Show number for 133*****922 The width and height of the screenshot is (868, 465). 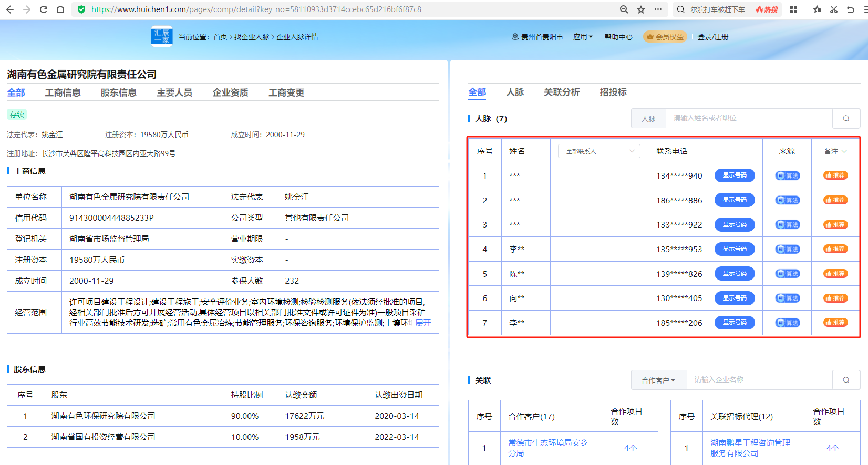(x=735, y=224)
